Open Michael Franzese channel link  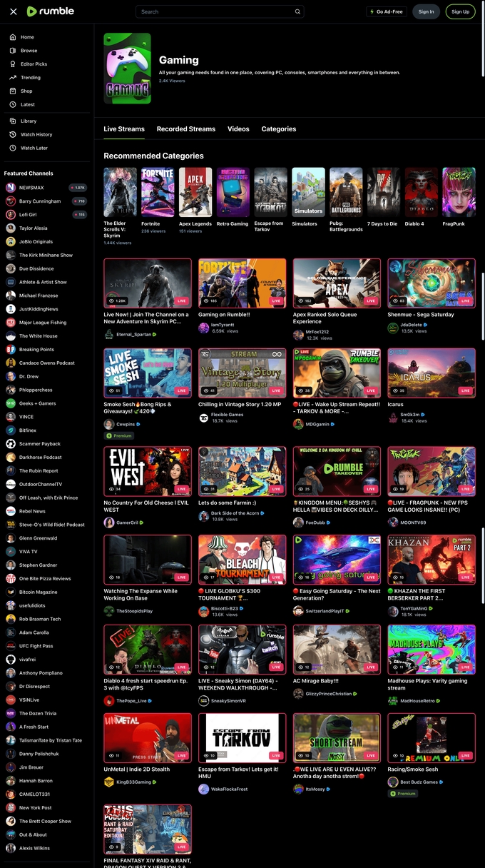point(39,296)
